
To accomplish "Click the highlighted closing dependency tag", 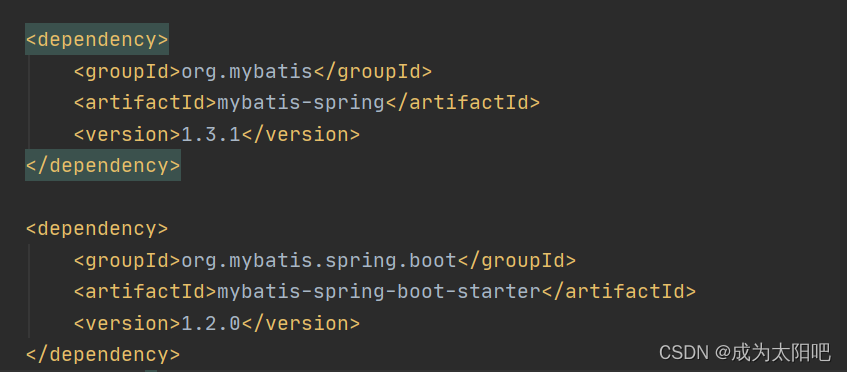I will pyautogui.click(x=103, y=166).
